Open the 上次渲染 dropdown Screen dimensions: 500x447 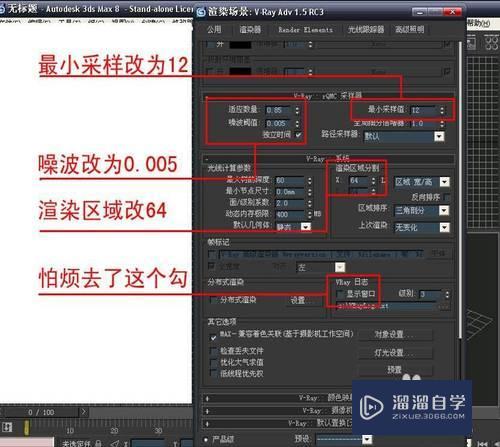(x=444, y=227)
